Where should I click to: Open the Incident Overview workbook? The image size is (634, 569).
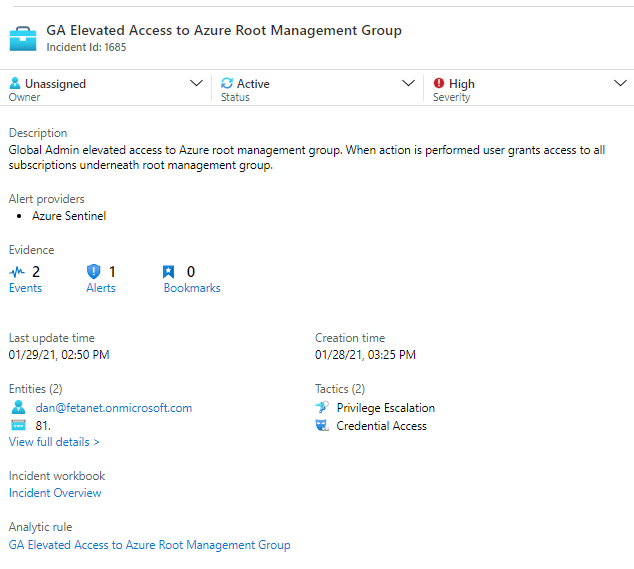[55, 493]
